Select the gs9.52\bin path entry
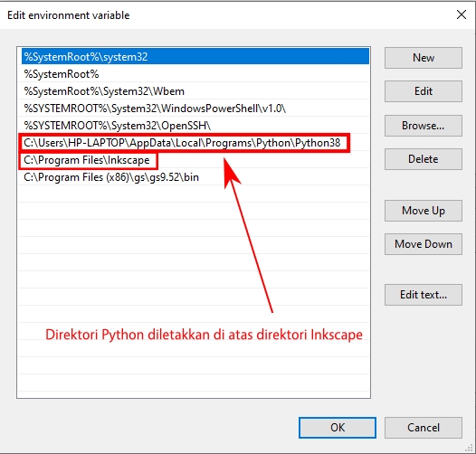476x454 pixels. pyautogui.click(x=195, y=177)
